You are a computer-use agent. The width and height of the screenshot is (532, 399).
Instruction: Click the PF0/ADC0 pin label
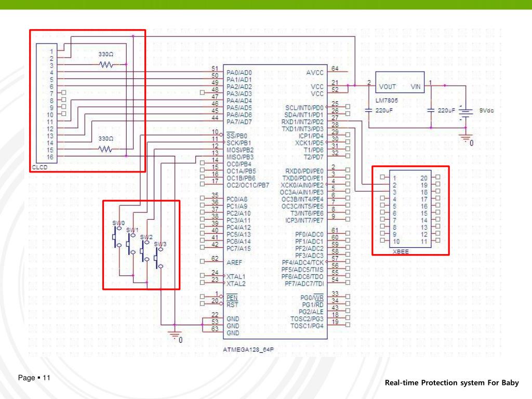coord(309,234)
